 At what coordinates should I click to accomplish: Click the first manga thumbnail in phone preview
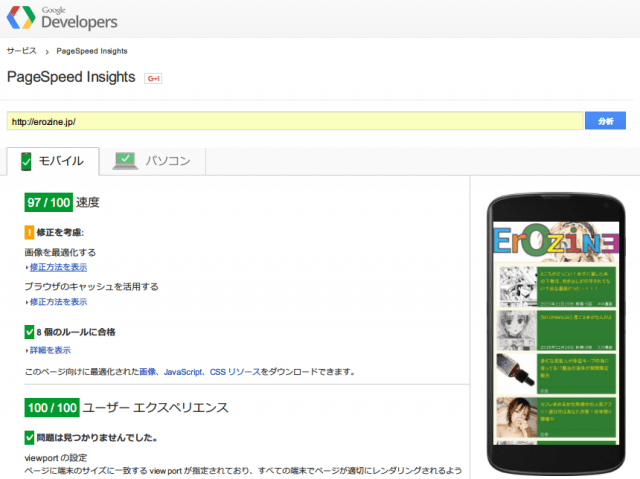point(517,286)
